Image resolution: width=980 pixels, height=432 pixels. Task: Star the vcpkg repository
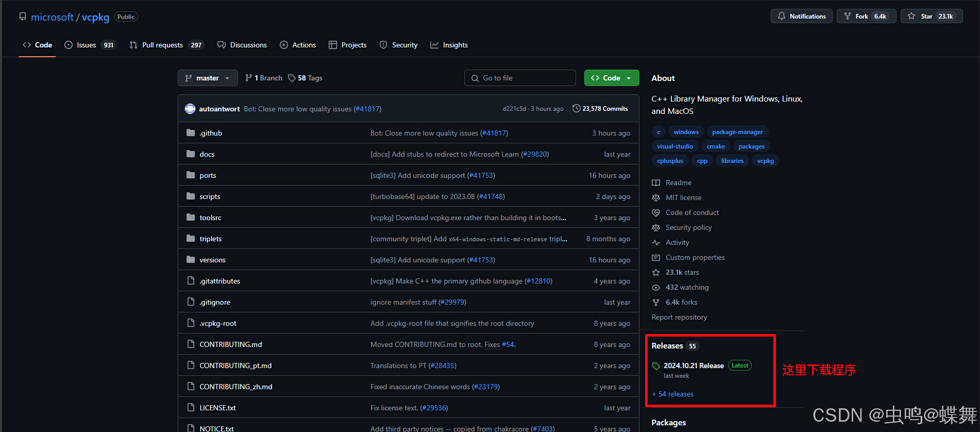tap(932, 16)
